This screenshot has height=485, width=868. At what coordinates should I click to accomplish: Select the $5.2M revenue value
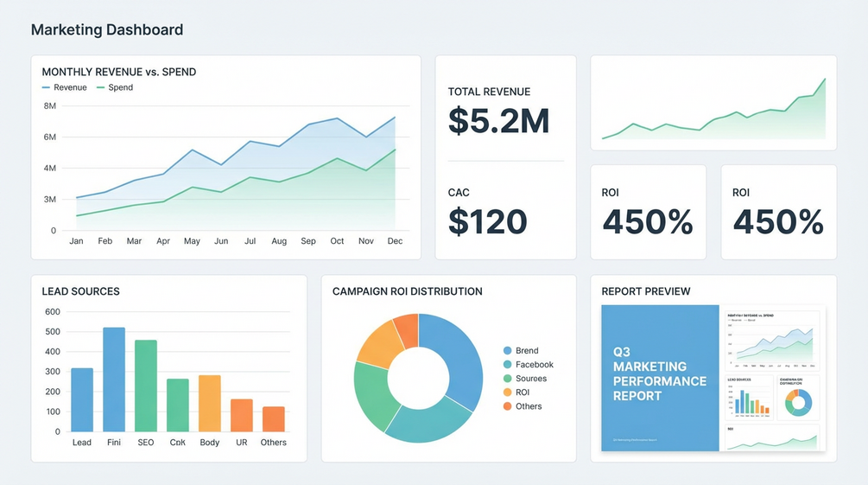click(498, 121)
